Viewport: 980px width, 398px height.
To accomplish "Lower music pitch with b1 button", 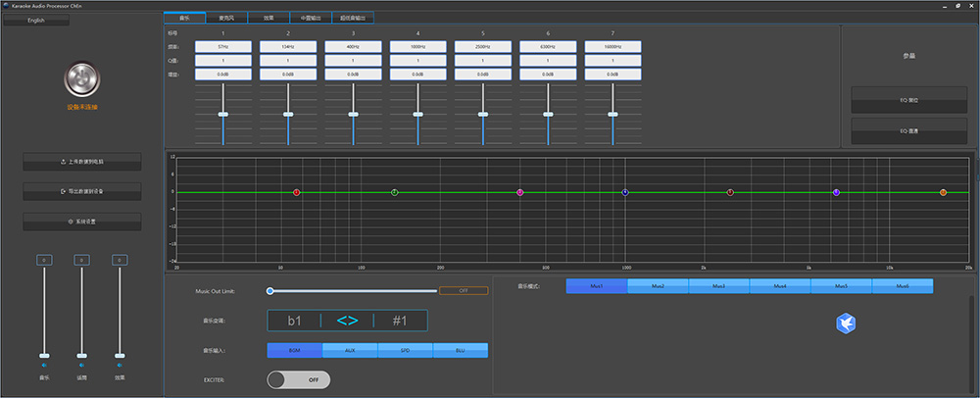I will 294,321.
